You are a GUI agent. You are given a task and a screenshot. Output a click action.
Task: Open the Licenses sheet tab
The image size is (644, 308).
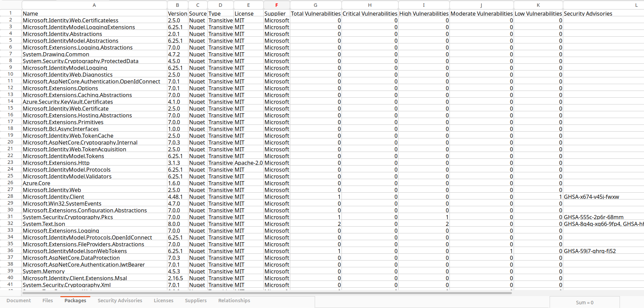[x=163, y=301]
